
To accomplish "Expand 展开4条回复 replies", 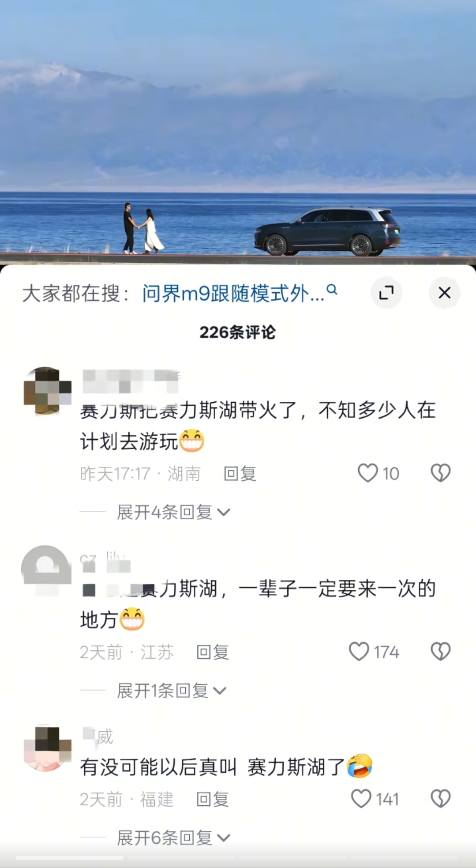I will pyautogui.click(x=173, y=512).
